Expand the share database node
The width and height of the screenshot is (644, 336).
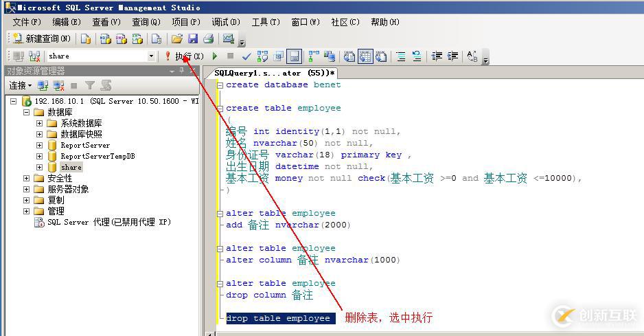(x=39, y=168)
